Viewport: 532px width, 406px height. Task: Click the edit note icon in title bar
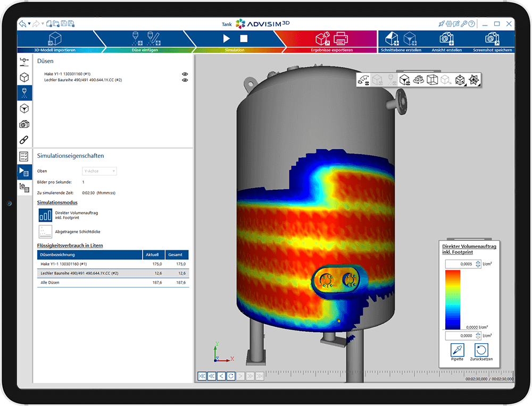coord(456,24)
